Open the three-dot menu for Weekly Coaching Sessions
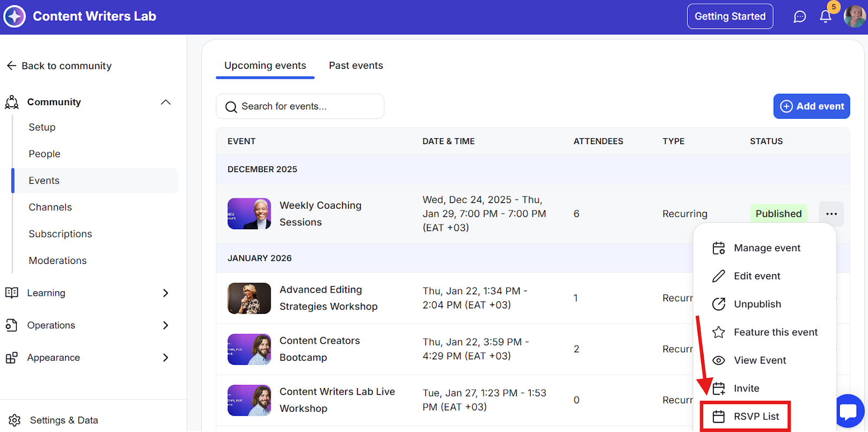The width and height of the screenshot is (868, 432). [831, 214]
